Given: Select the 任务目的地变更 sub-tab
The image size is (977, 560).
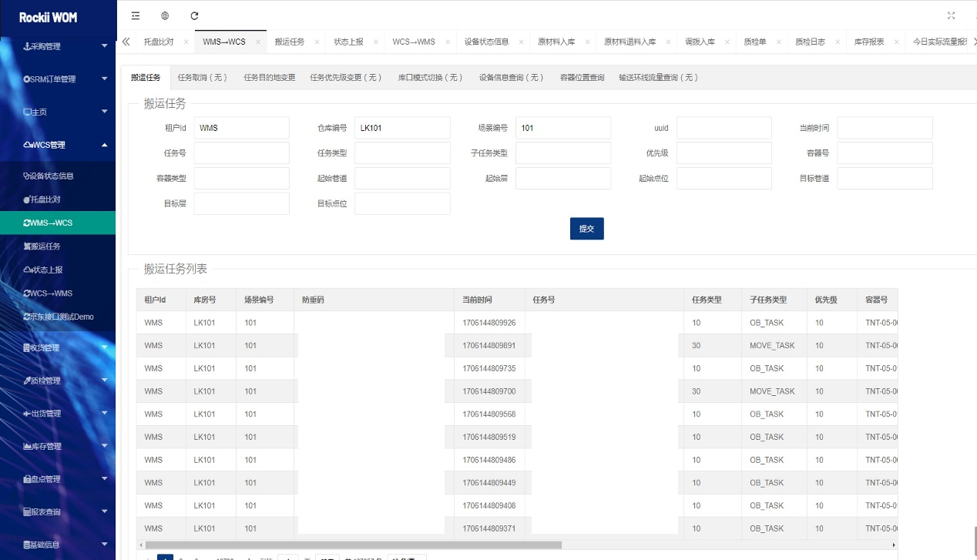Looking at the screenshot, I should pos(269,78).
